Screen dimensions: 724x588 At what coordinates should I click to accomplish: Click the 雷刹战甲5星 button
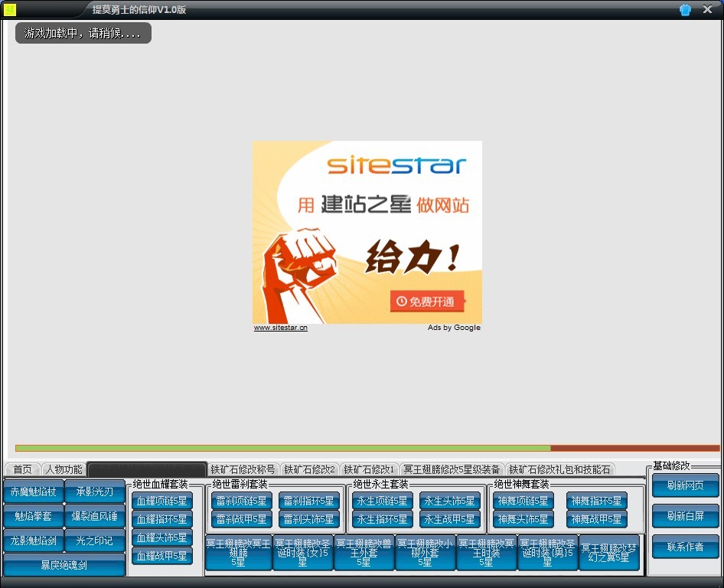point(241,519)
